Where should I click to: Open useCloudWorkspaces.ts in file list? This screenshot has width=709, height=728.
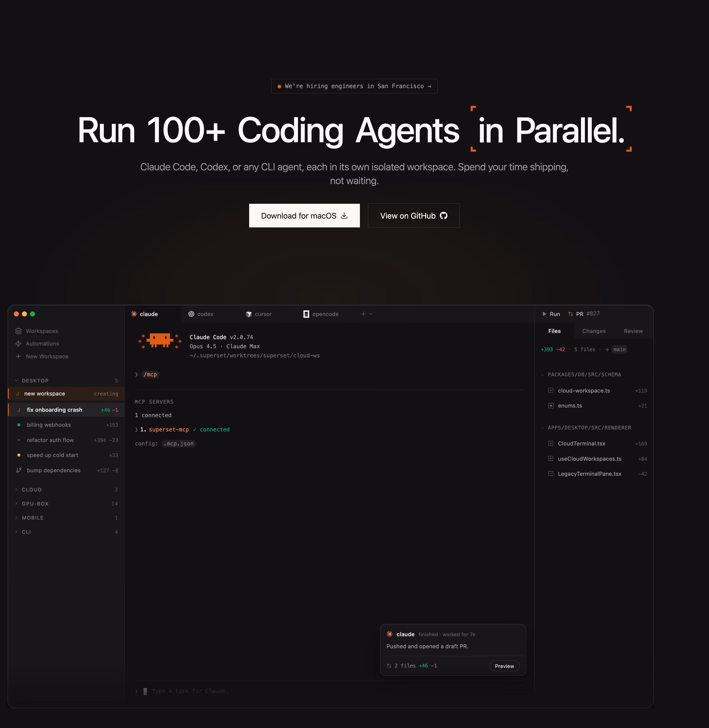594,459
